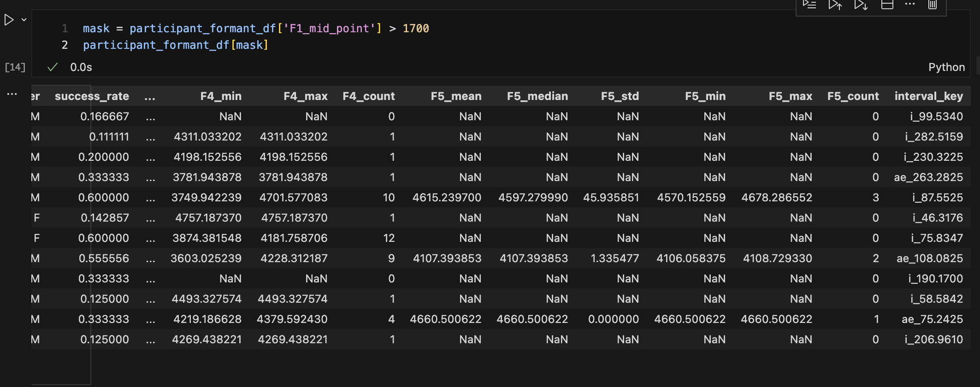
Task: Select the F4_count column header
Action: 368,96
